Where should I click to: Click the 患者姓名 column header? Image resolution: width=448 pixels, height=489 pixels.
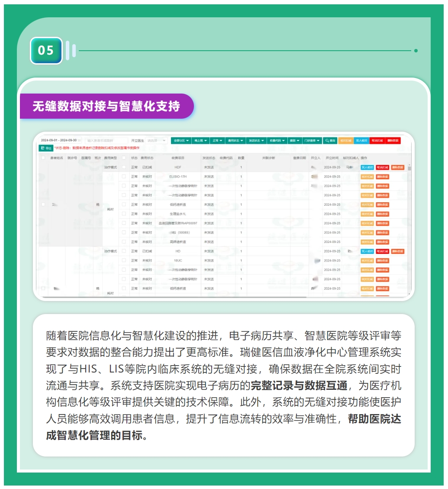tap(56, 158)
